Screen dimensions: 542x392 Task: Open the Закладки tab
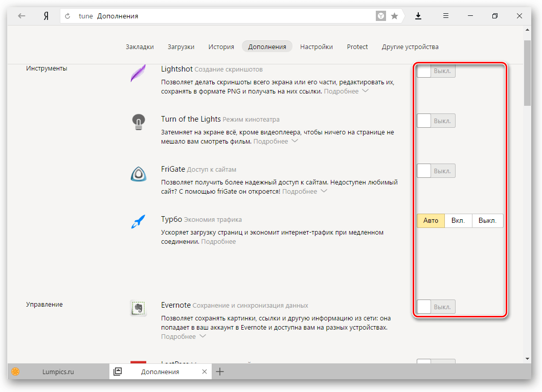pos(140,47)
